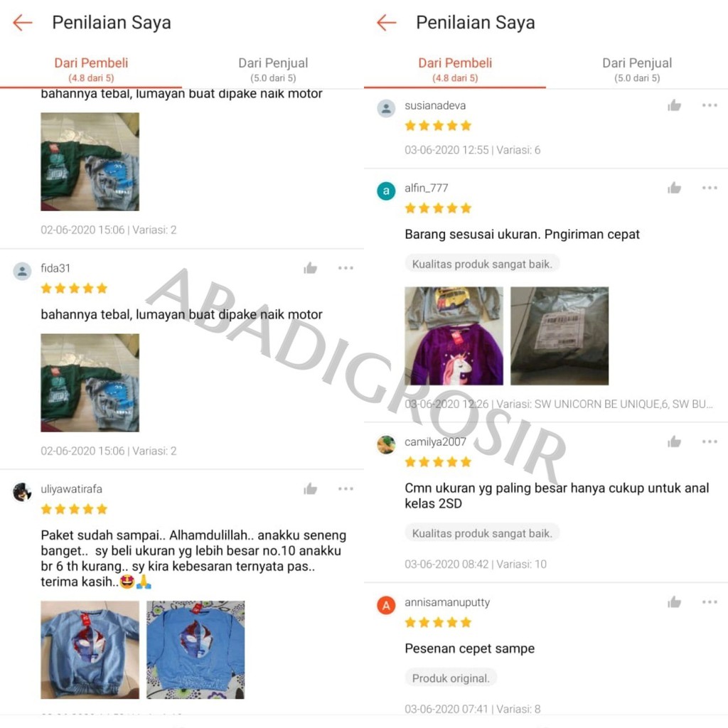Screen dimensions: 728x728
Task: Tap the back arrow on left Penilaian Saya screen
Action: pyautogui.click(x=22, y=22)
